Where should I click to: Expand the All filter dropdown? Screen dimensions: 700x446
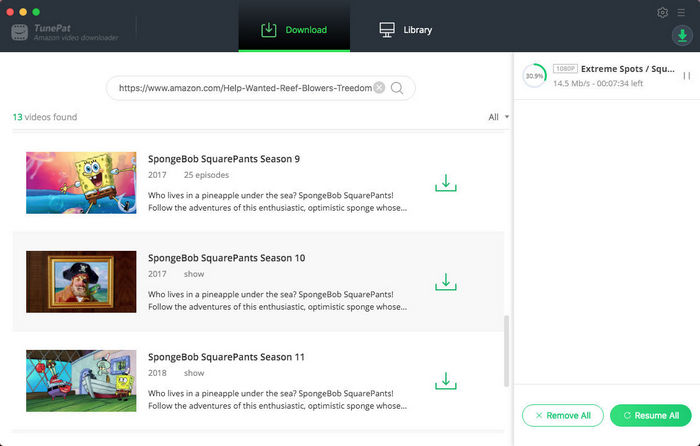coord(498,117)
